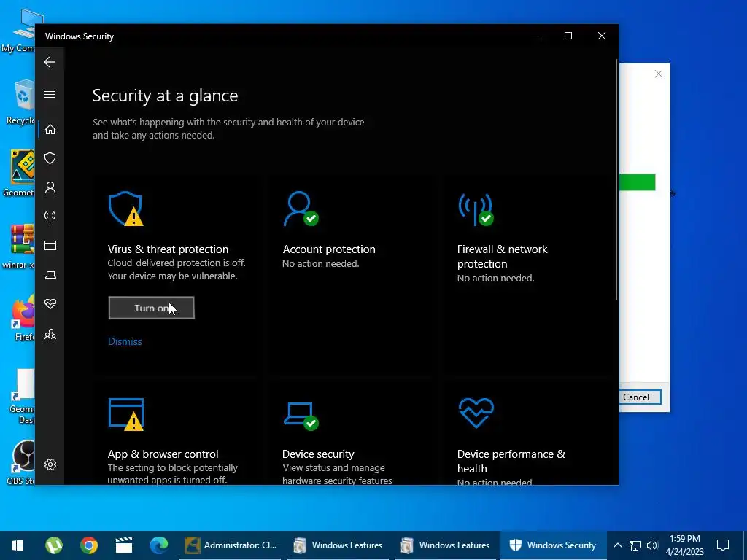This screenshot has width=747, height=560.
Task: Open the notification center icon
Action: pos(723,545)
